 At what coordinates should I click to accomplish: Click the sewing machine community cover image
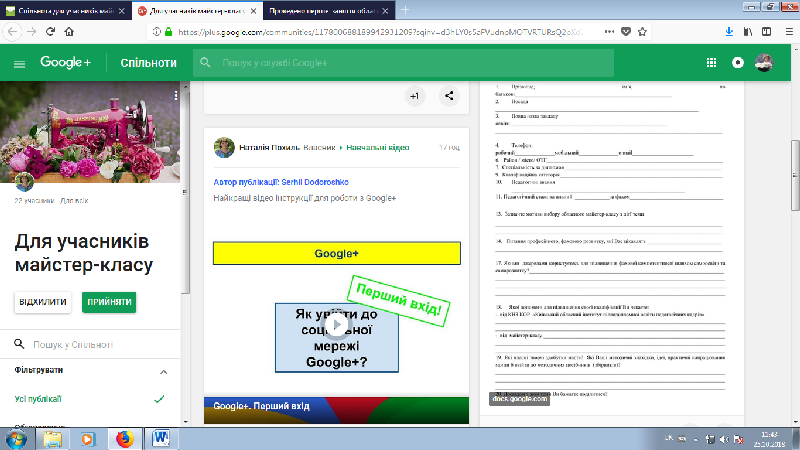(x=90, y=132)
